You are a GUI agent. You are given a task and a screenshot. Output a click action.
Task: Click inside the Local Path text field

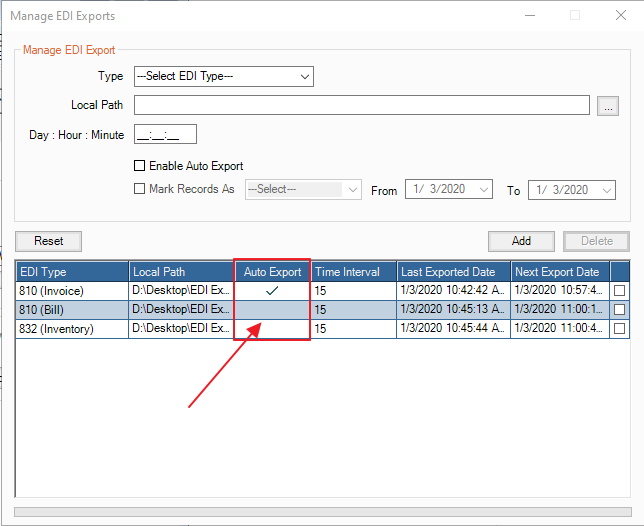point(361,106)
